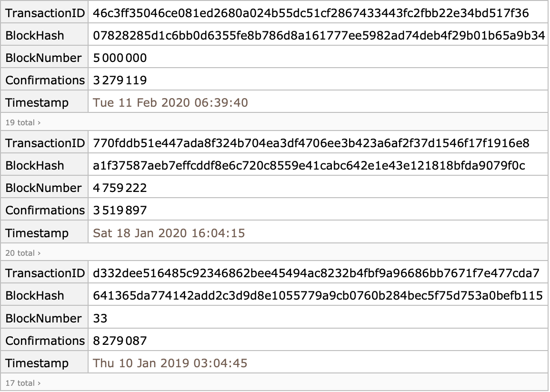Expand the '20 total' row
This screenshot has width=550, height=392.
coord(23,253)
